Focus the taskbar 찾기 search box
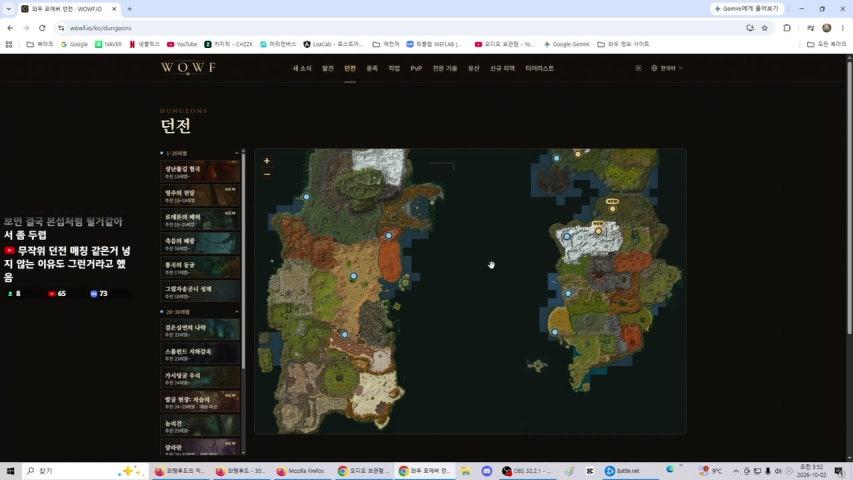The image size is (853, 480). pyautogui.click(x=84, y=471)
